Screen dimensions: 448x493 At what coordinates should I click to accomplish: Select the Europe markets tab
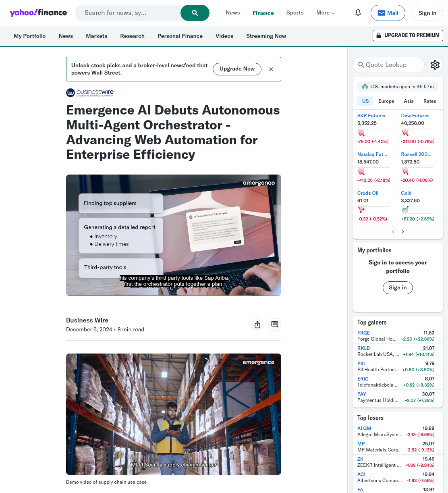pyautogui.click(x=386, y=101)
